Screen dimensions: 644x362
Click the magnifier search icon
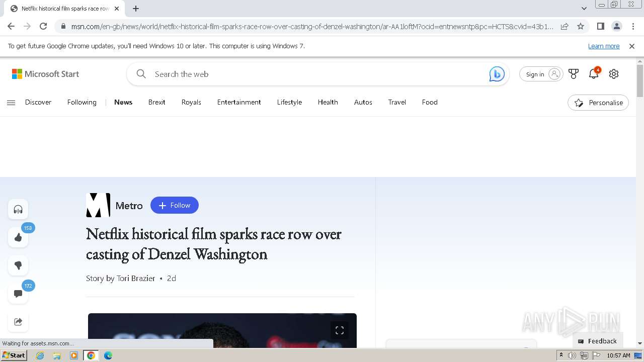point(141,74)
